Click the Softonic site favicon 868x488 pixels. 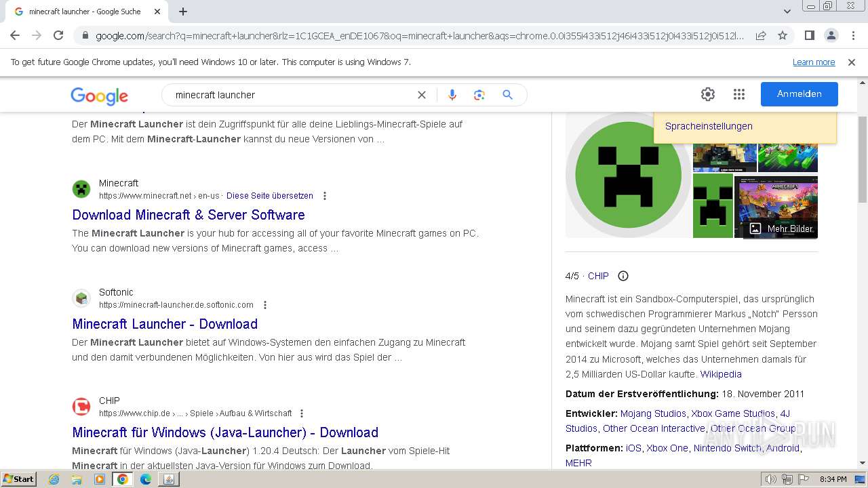click(x=81, y=298)
